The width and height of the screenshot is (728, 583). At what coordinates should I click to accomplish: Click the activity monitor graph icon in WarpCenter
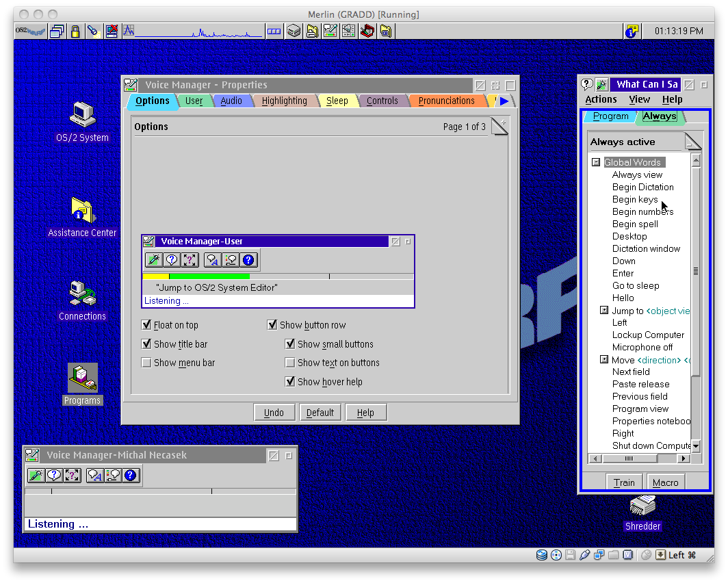tap(129, 31)
